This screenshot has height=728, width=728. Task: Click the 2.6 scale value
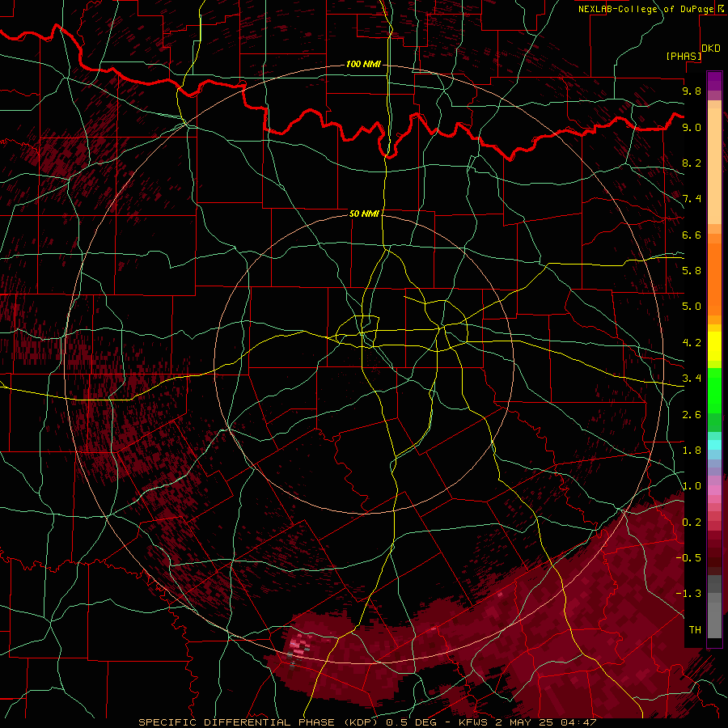(x=692, y=415)
